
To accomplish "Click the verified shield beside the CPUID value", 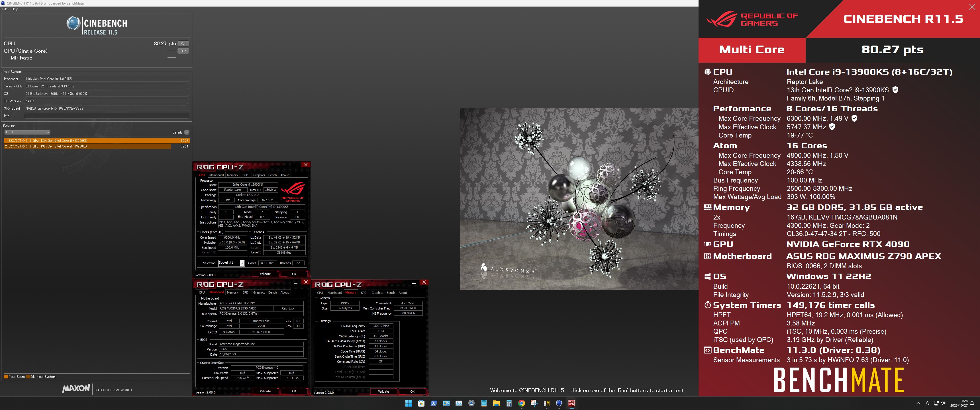I will [896, 90].
